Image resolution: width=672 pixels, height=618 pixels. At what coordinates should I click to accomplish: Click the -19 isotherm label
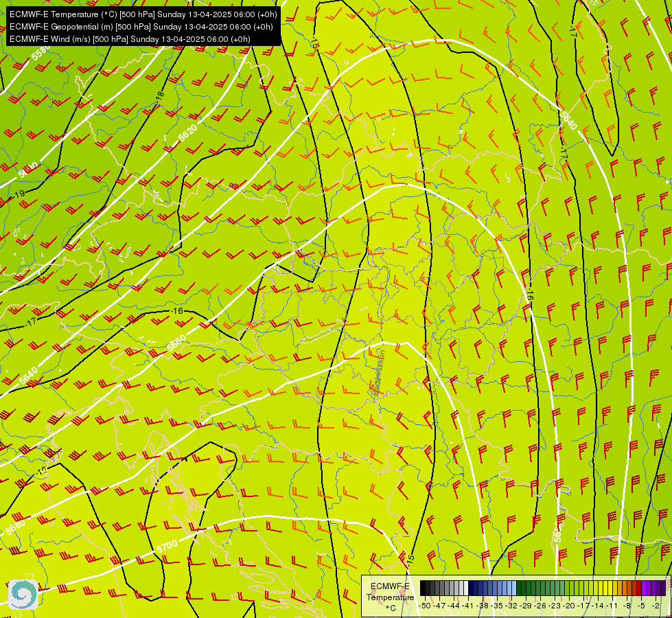19,194
